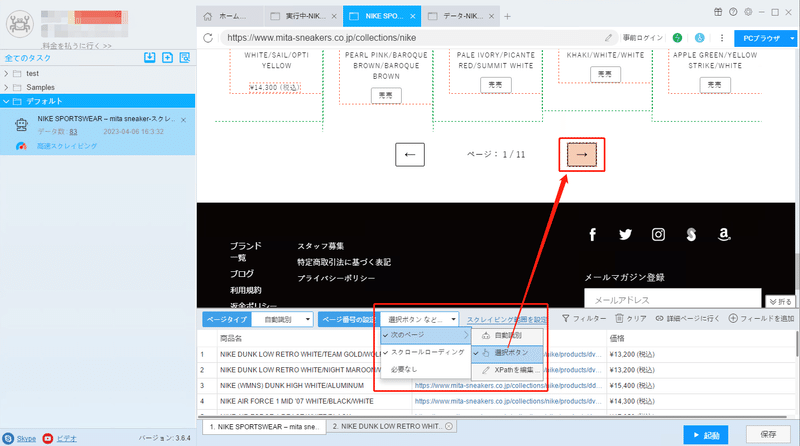Click フィールドを追加 button
The width and height of the screenshot is (800, 446).
click(x=761, y=318)
